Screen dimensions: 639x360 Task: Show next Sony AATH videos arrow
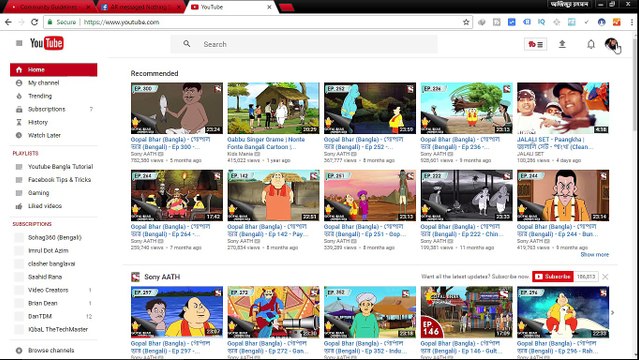(613, 312)
